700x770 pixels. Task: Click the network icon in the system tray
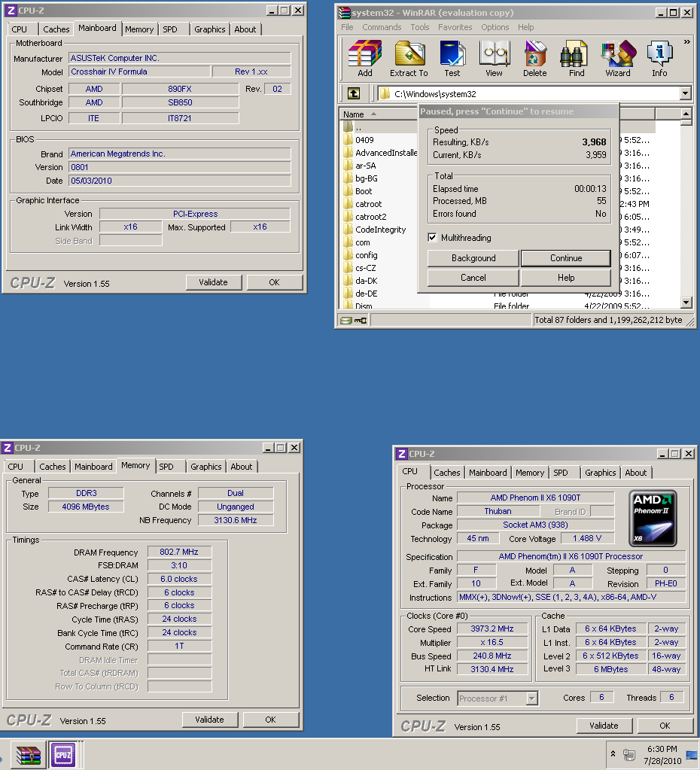[x=629, y=755]
